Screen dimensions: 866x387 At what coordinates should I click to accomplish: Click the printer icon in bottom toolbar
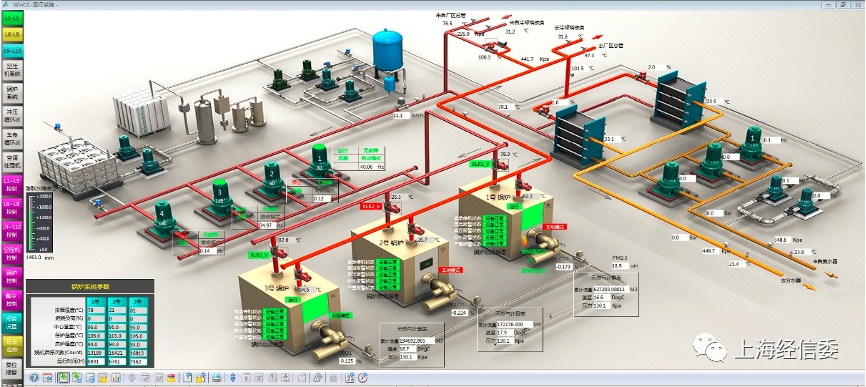point(216,378)
